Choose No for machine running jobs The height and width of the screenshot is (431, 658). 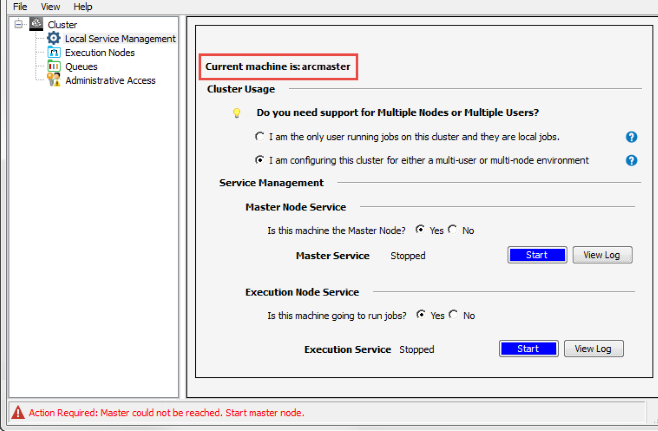(453, 315)
